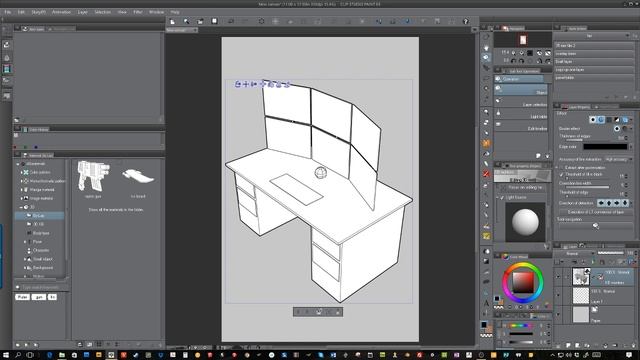
Task: Click the last object manipulator icon on canvas
Action: pos(287,84)
